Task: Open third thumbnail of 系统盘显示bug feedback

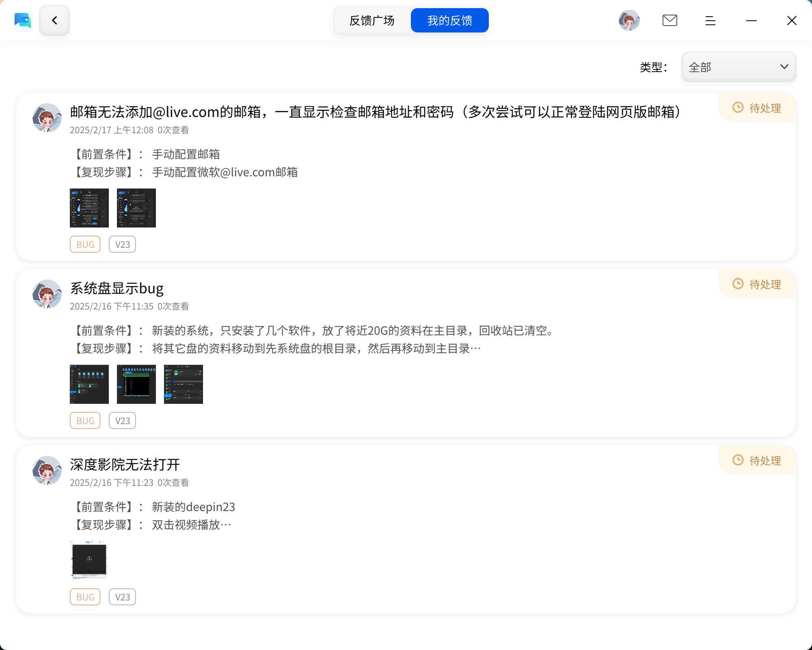Action: pyautogui.click(x=184, y=384)
